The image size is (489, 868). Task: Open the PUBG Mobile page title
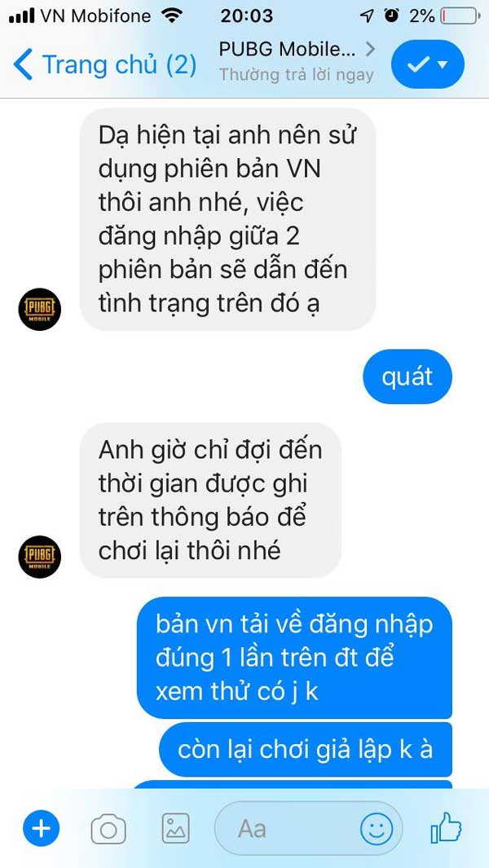[287, 50]
